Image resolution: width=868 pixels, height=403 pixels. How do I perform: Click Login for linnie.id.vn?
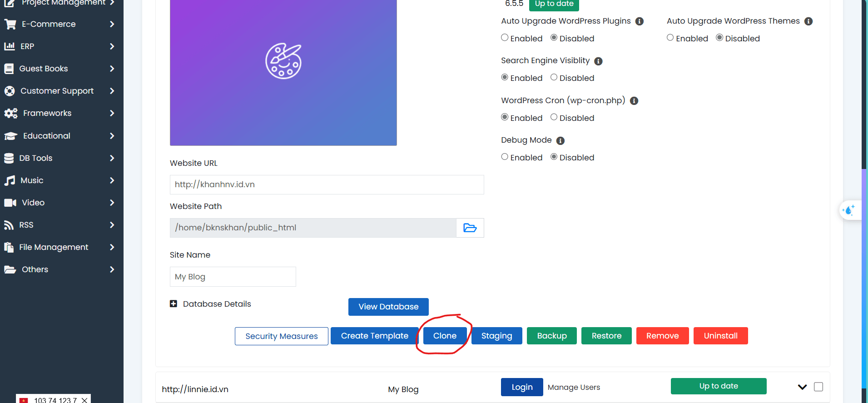(x=522, y=387)
